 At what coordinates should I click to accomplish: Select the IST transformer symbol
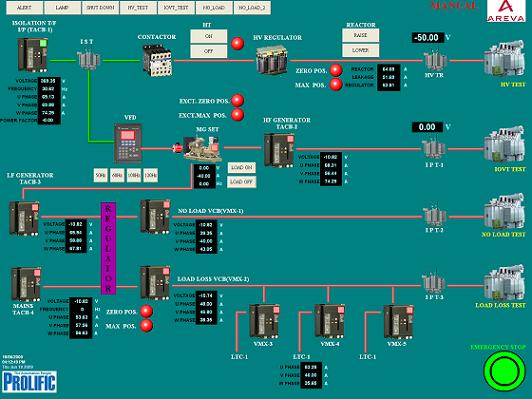pos(88,60)
